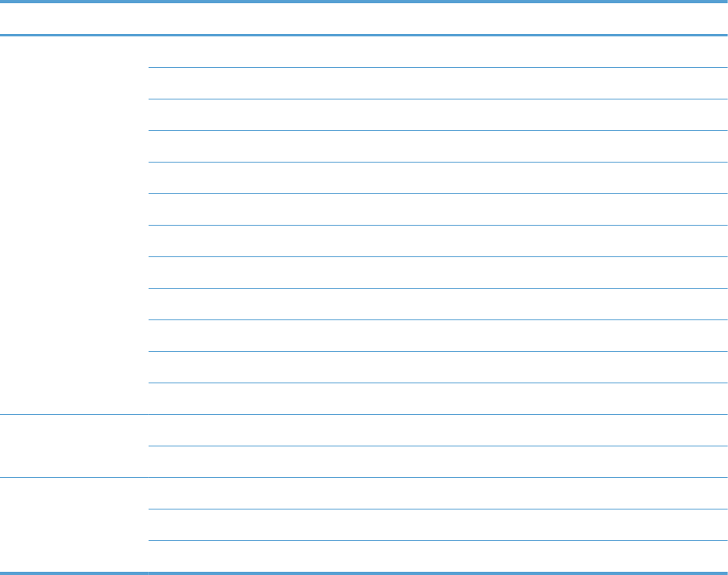Viewport: 728px width, 575px height.
Task: Click middle row of the last group
Action: pos(438,525)
